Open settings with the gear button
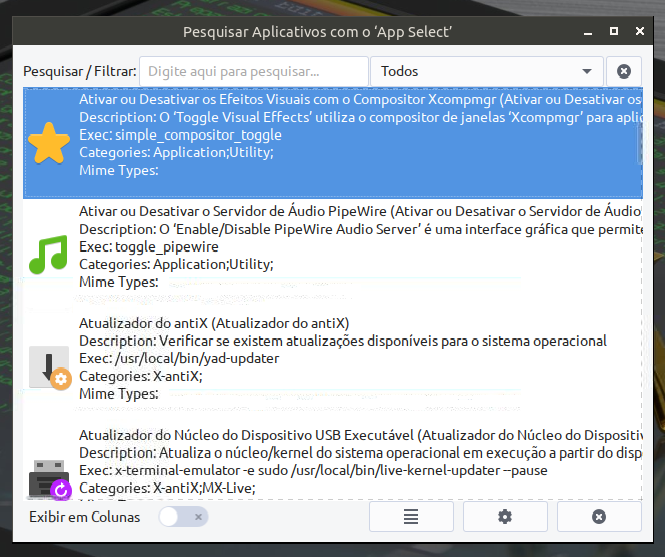Viewport: 665px width, 557px height. pos(505,517)
